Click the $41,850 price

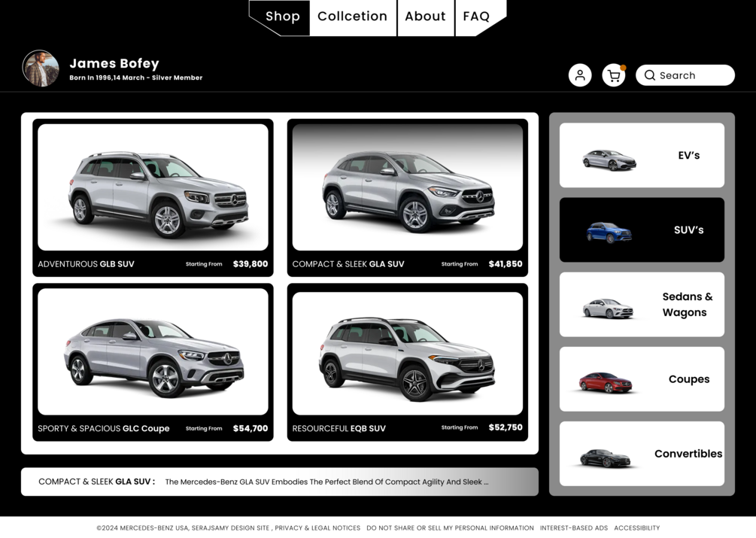coord(506,263)
